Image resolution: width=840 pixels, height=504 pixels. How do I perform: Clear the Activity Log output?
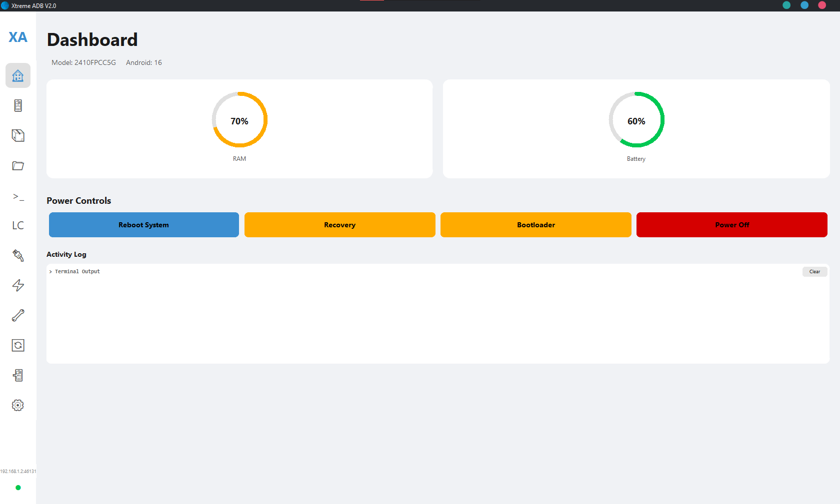click(x=814, y=271)
